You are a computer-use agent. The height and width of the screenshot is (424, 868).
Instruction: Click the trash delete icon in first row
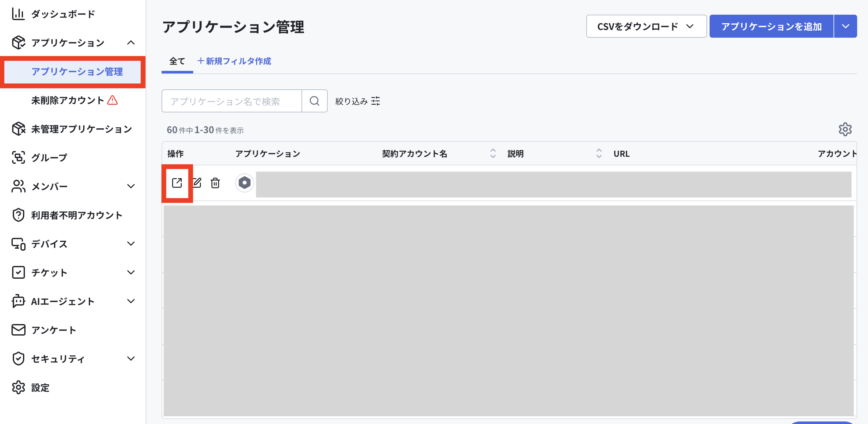[215, 183]
